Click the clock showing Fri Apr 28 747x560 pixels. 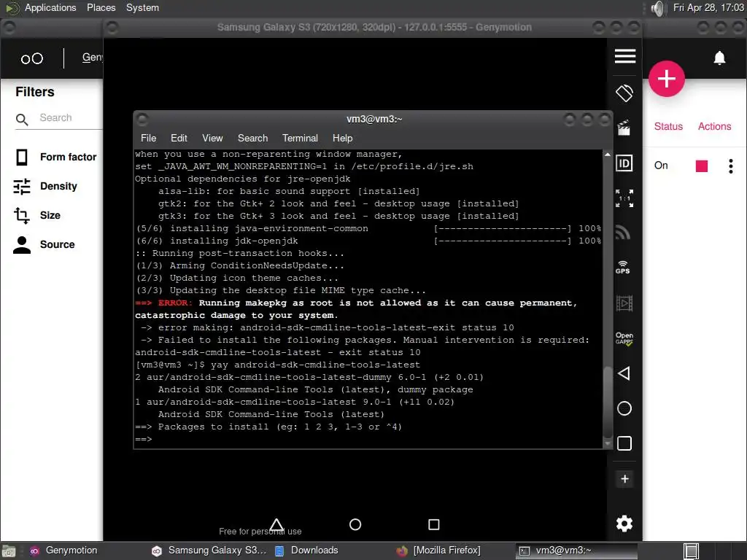708,7
